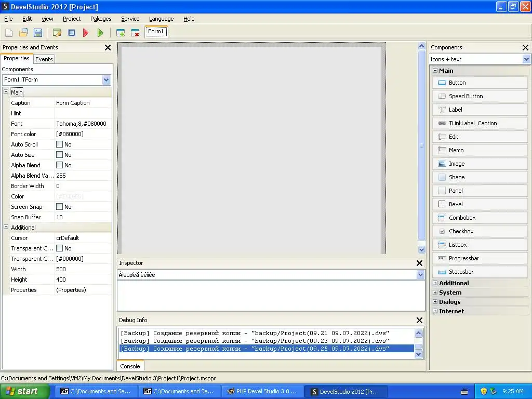Screen dimensions: 532x399
Task: Open the Icons + text view dropdown
Action: click(526, 59)
